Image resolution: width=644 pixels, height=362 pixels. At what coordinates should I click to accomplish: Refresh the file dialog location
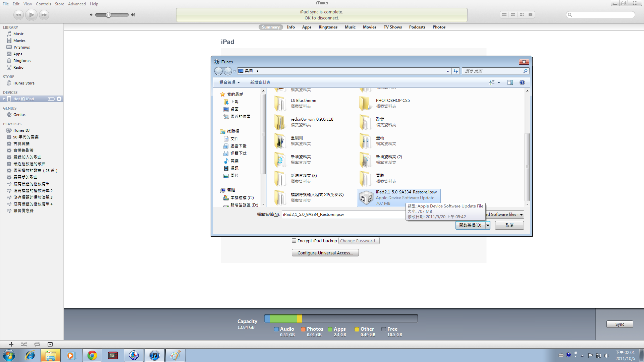[x=455, y=71]
